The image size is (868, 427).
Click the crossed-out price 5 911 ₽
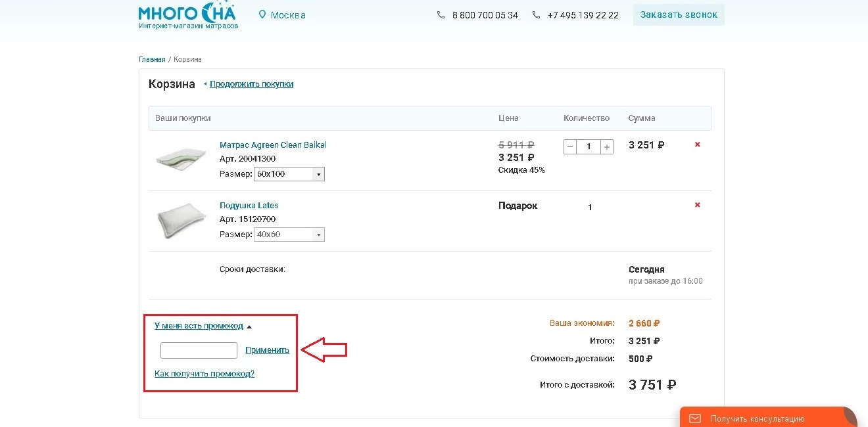516,145
